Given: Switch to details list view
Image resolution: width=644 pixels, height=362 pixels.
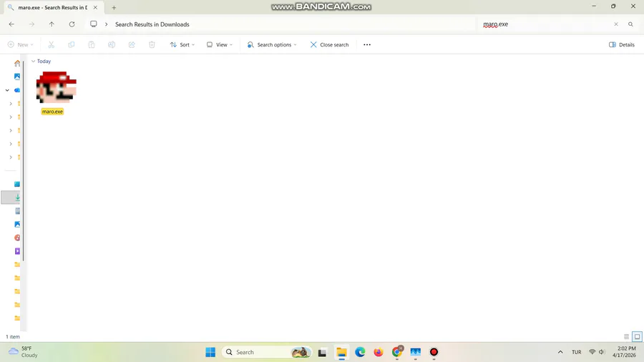Looking at the screenshot, I should [x=626, y=336].
